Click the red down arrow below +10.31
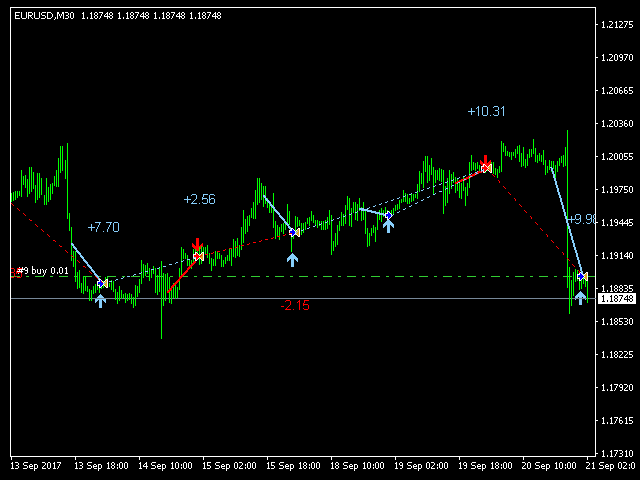The width and height of the screenshot is (640, 480). [485, 161]
